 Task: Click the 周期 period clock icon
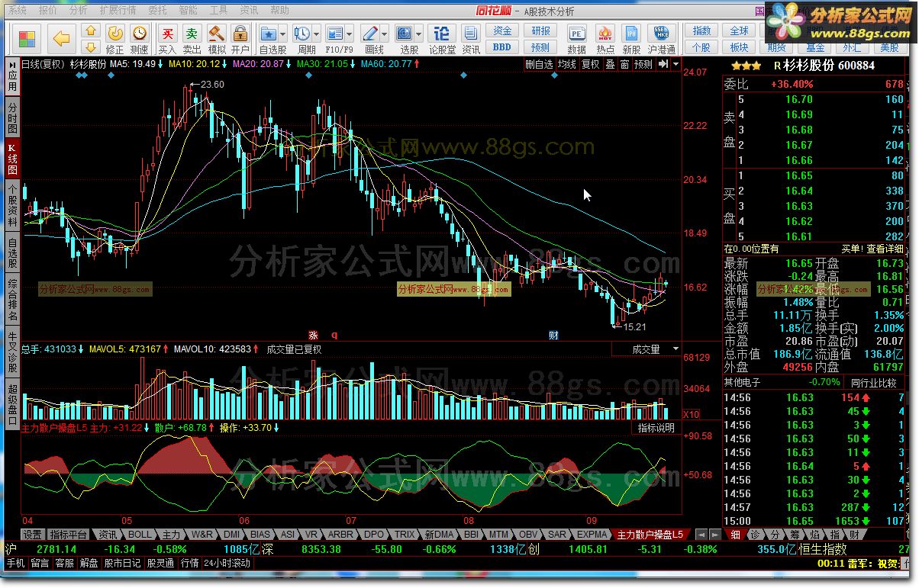tap(303, 39)
